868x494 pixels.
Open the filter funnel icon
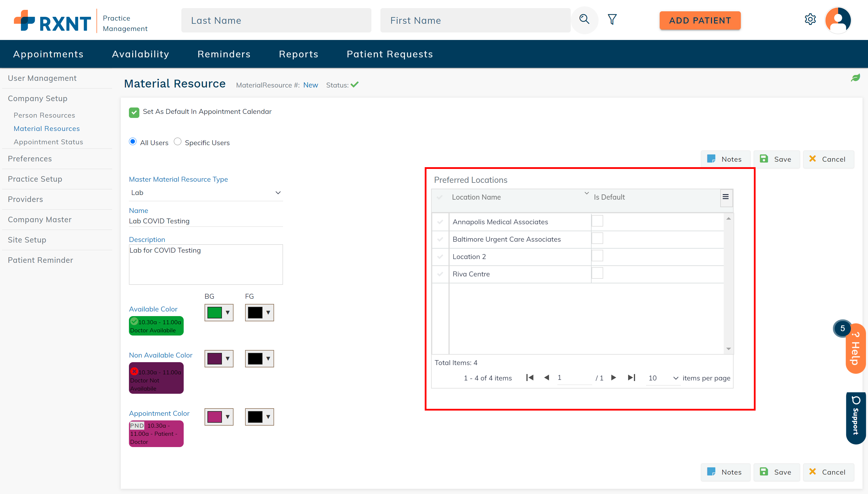pyautogui.click(x=612, y=20)
